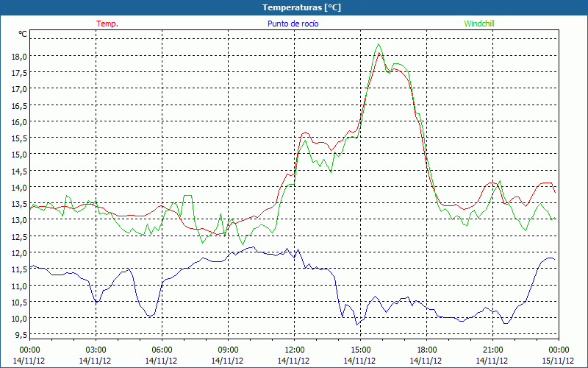The height and width of the screenshot is (368, 588).
Task: Select the green 'Windchill' legend label
Action: [479, 24]
